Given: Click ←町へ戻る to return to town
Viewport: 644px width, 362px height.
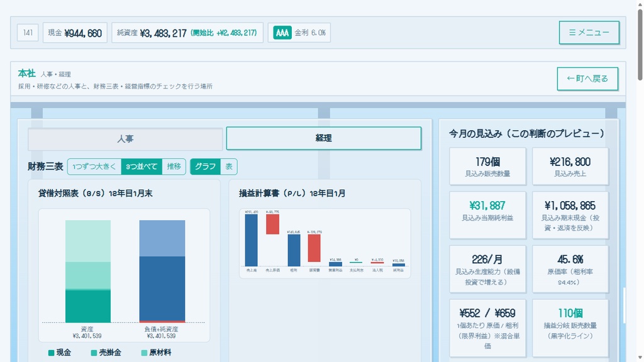Looking at the screenshot, I should pos(587,79).
